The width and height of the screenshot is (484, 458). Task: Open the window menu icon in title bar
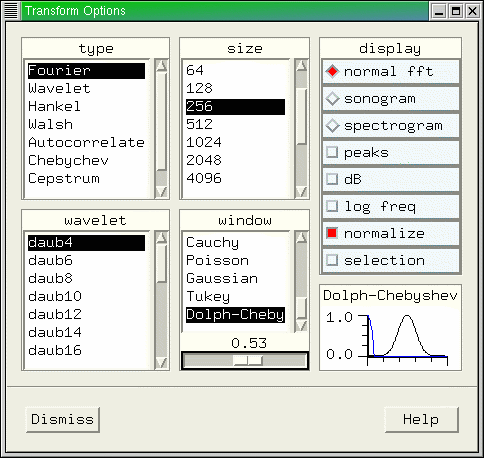[x=11, y=11]
